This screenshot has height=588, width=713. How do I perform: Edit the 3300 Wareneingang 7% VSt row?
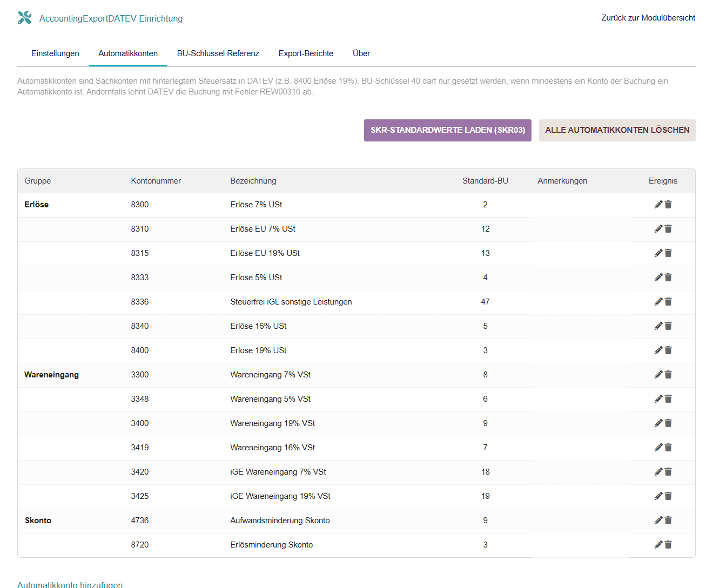point(658,375)
